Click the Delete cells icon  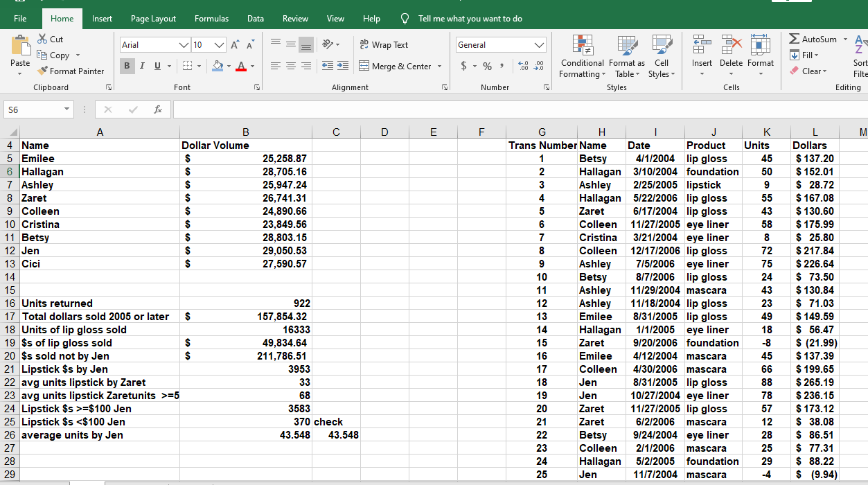click(x=731, y=46)
